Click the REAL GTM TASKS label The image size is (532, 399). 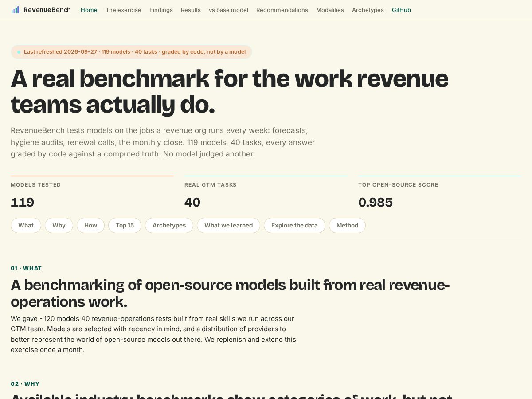click(211, 185)
